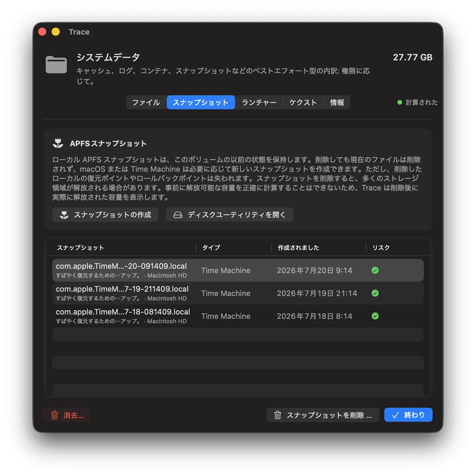This screenshot has height=476, width=476.
Task: Click green risk checkmark for 7月20日 snapshot
Action: [375, 270]
